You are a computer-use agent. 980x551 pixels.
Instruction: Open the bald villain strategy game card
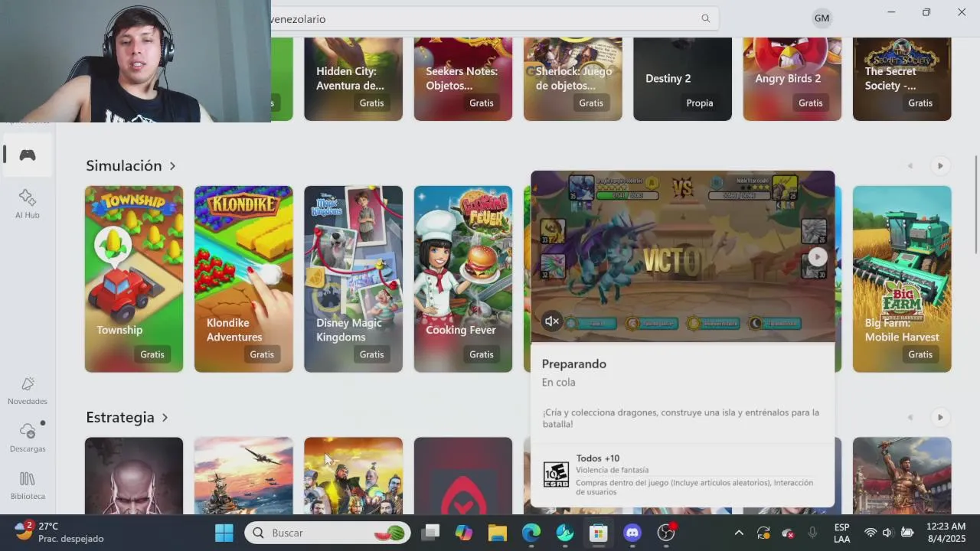coord(134,475)
